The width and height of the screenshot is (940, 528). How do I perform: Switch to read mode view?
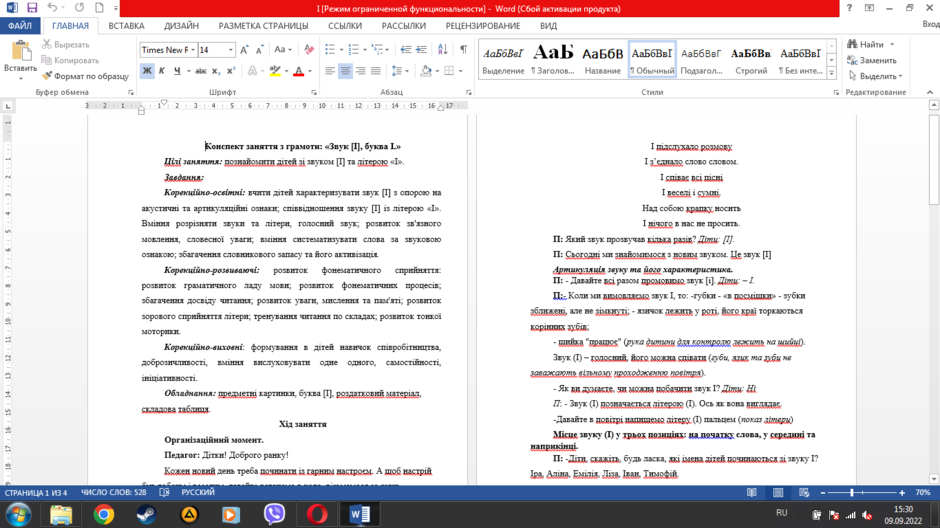point(752,493)
